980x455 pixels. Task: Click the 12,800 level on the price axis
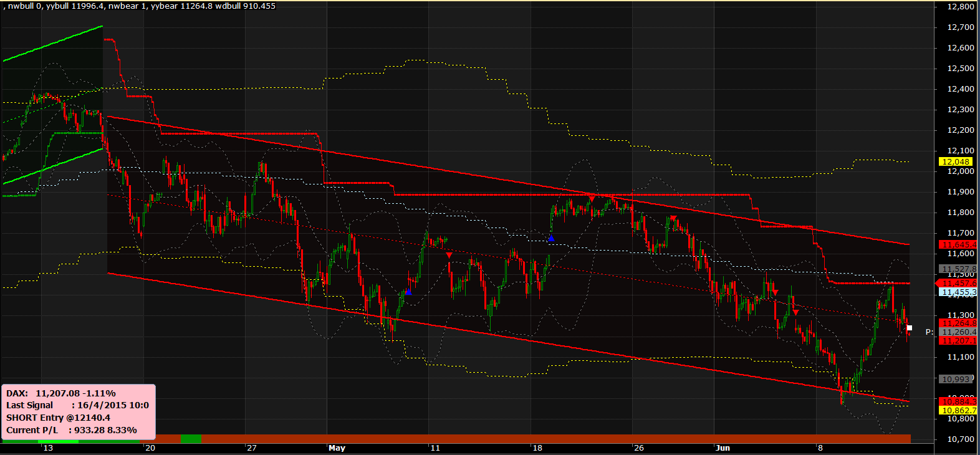click(961, 7)
